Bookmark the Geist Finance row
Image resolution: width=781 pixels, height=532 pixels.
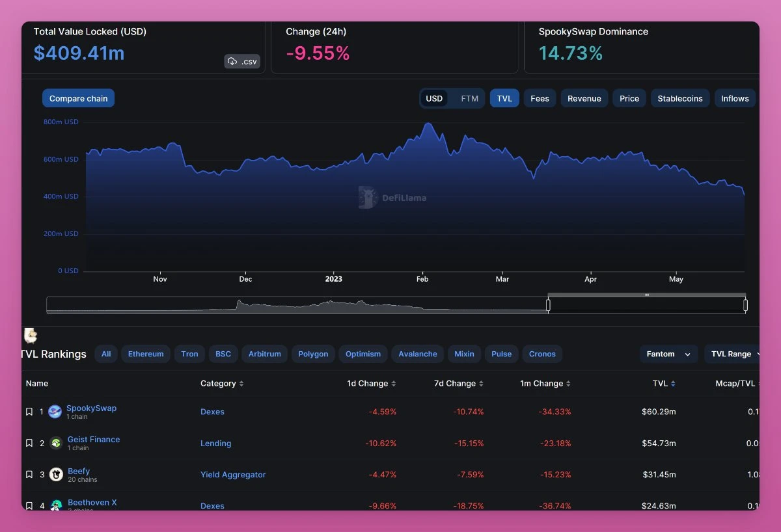tap(29, 443)
